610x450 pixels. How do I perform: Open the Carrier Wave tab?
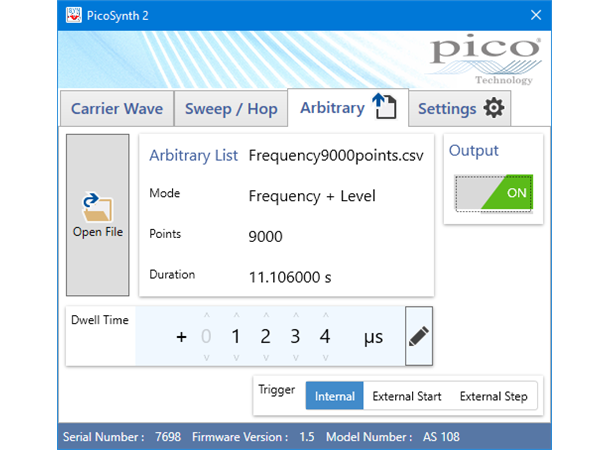pyautogui.click(x=117, y=109)
